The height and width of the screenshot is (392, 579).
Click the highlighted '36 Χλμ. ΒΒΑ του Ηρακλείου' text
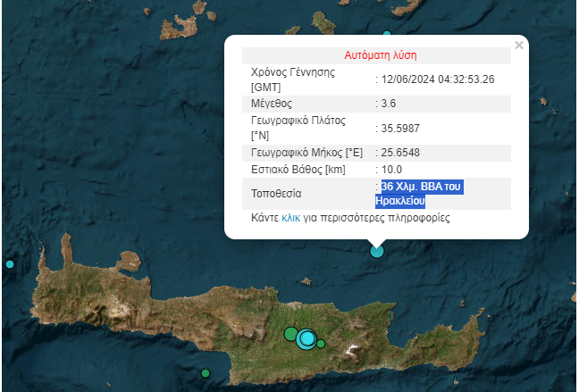pyautogui.click(x=420, y=194)
